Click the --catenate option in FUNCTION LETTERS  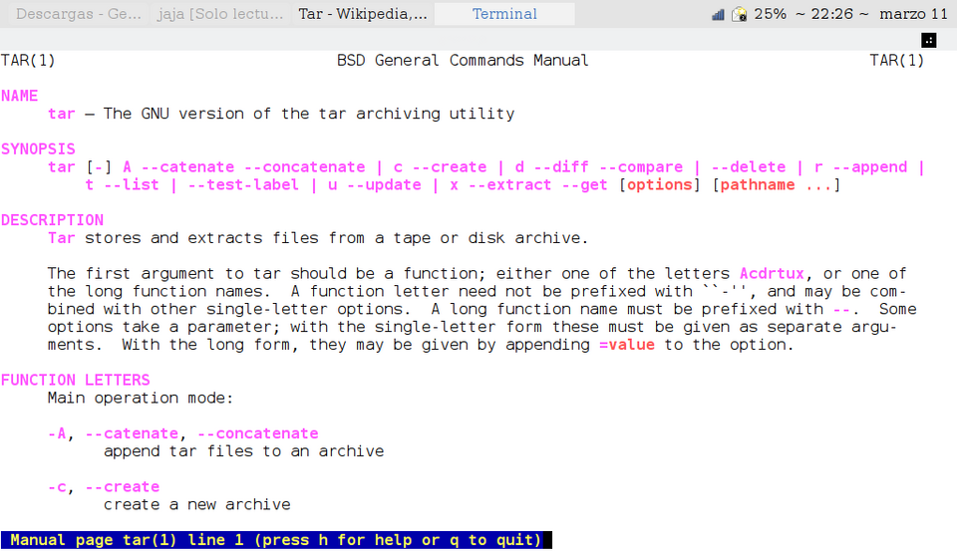click(132, 433)
